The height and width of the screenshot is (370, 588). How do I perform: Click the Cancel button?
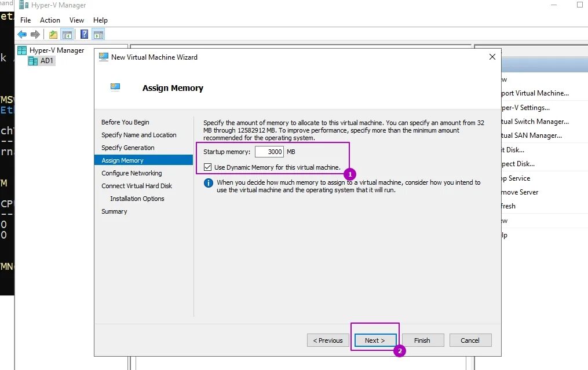point(470,340)
